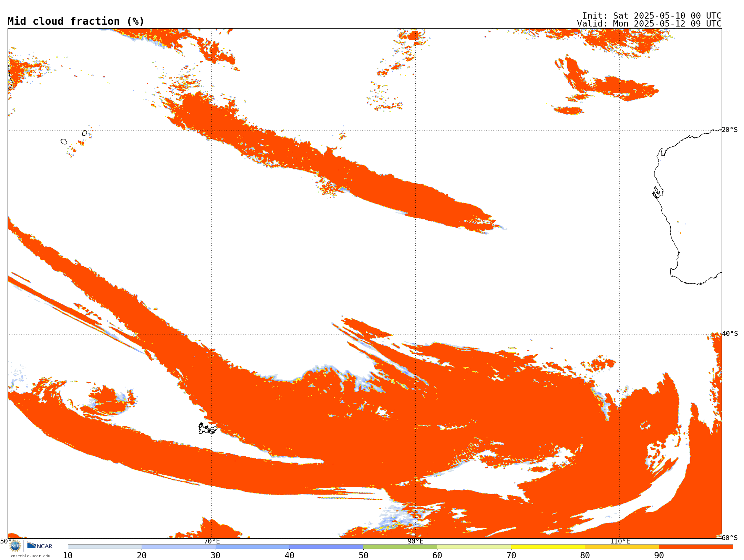Click the colorbar label 10
Screen dimensions: 744x560
(68, 556)
